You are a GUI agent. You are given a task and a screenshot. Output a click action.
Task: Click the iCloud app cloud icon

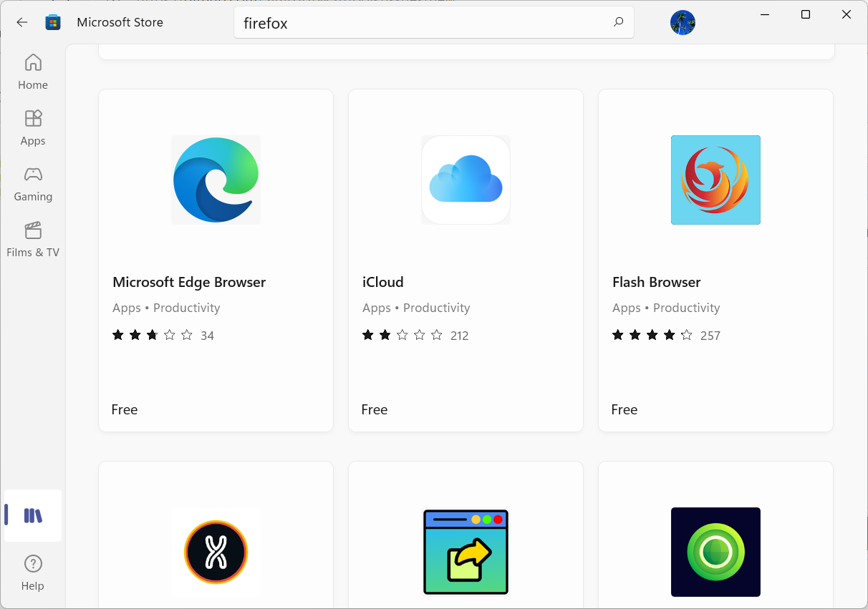pyautogui.click(x=466, y=180)
